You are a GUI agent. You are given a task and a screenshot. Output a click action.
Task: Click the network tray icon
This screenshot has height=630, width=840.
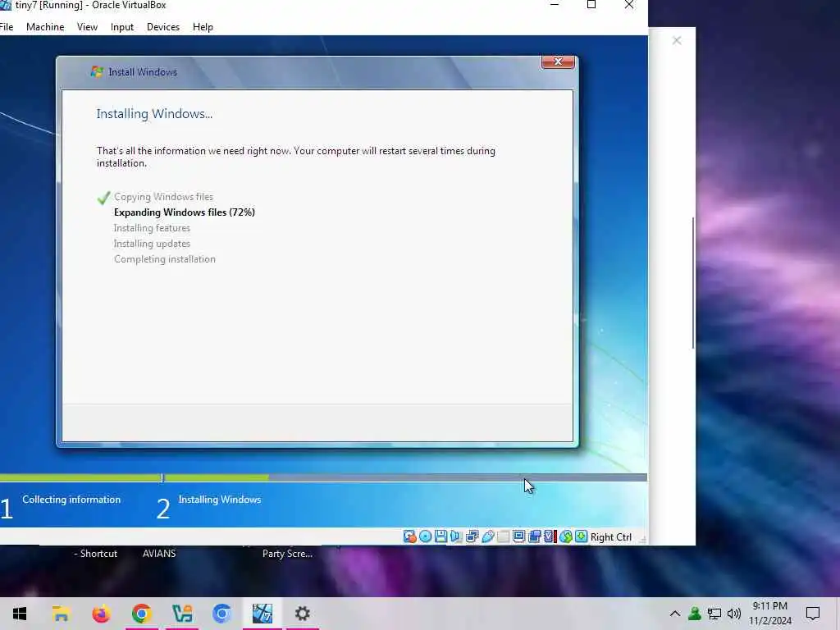click(x=714, y=614)
